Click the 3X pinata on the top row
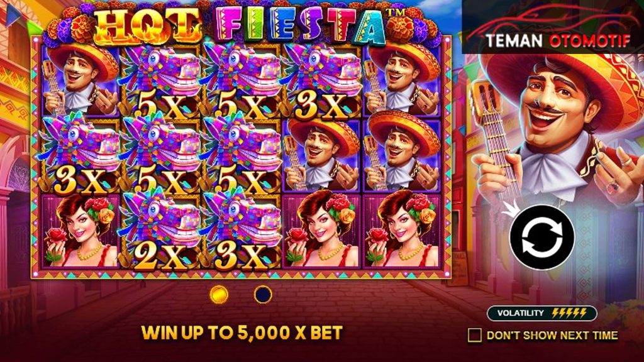The height and width of the screenshot is (362, 644). click(321, 81)
